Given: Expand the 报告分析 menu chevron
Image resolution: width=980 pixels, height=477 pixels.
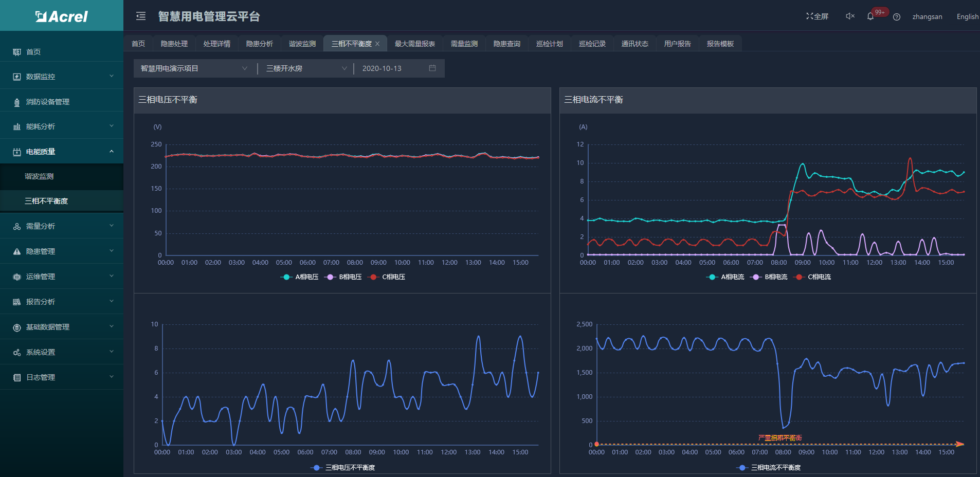Looking at the screenshot, I should click(112, 301).
